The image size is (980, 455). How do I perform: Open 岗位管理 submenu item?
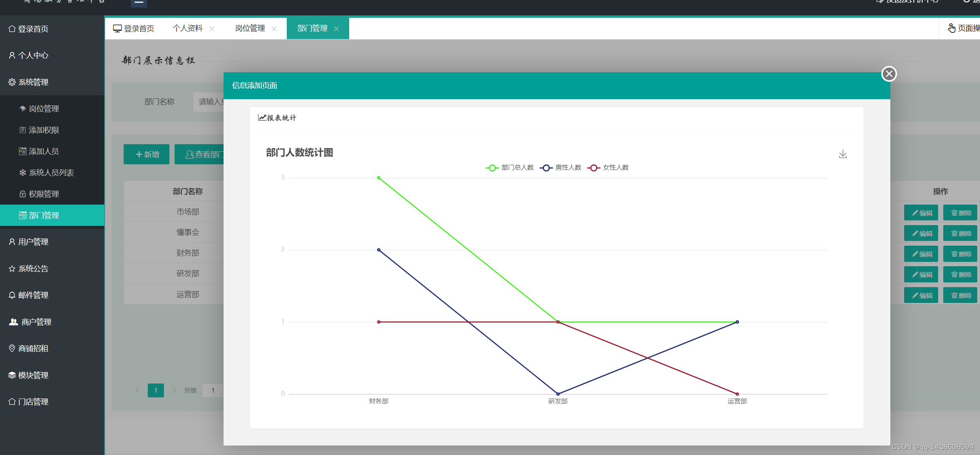tap(52, 109)
